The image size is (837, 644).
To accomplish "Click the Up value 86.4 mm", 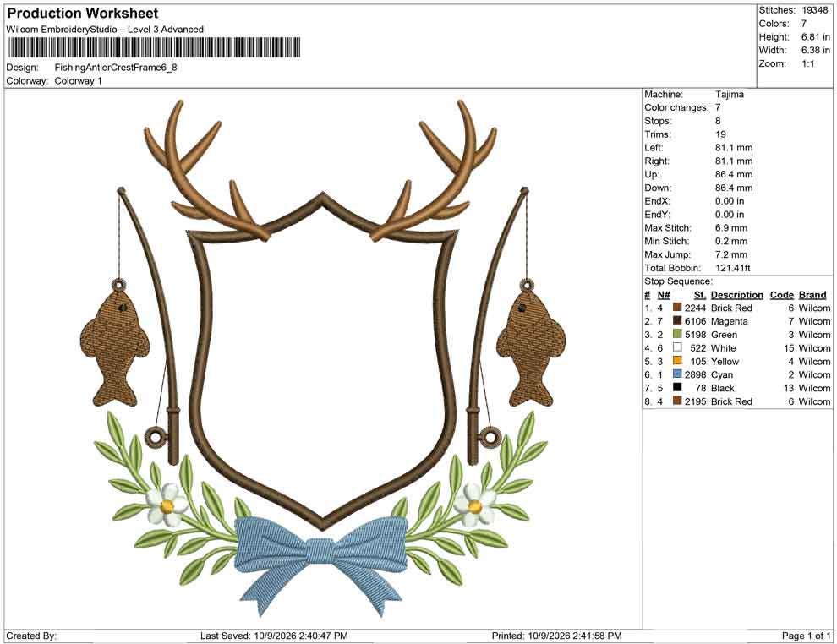I will coord(734,174).
